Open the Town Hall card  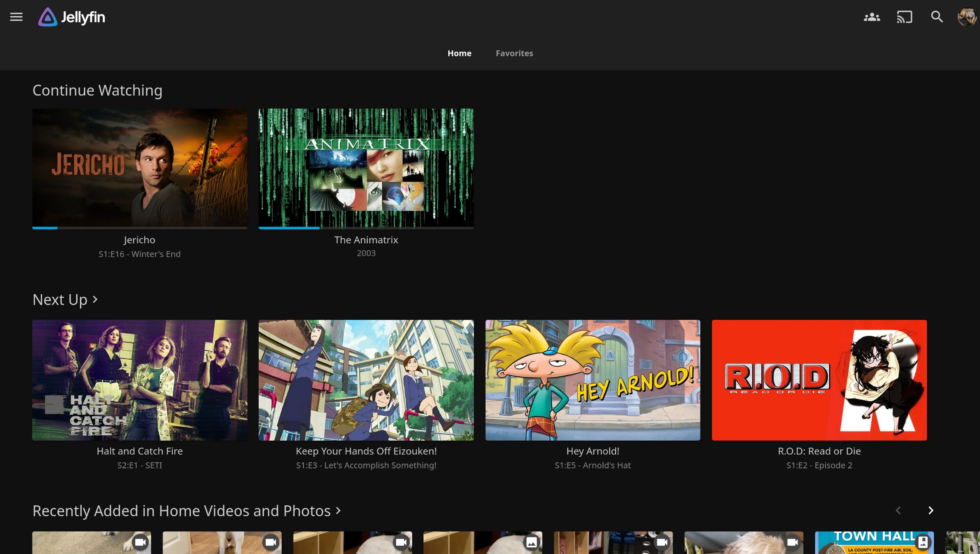(874, 543)
